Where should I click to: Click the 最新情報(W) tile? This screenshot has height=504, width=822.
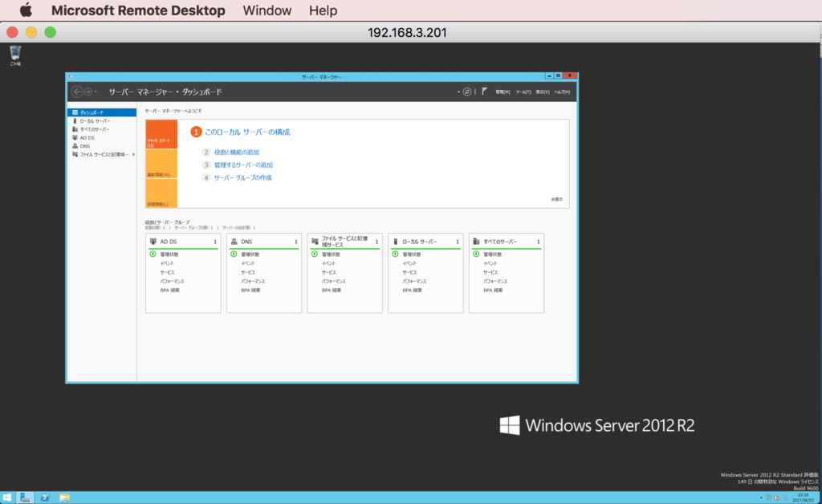pos(161,164)
